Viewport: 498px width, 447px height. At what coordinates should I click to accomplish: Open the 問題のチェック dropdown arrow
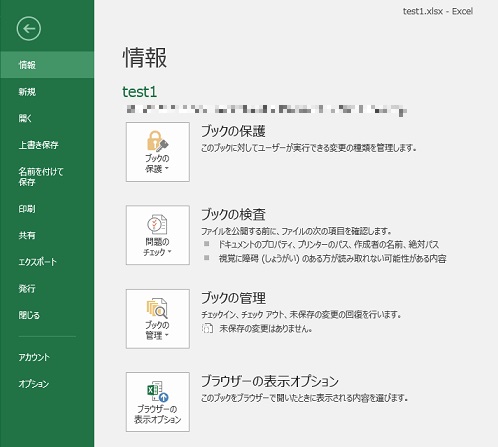click(169, 252)
